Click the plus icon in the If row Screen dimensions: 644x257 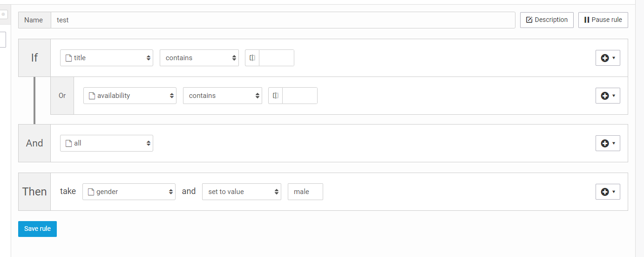click(x=605, y=58)
